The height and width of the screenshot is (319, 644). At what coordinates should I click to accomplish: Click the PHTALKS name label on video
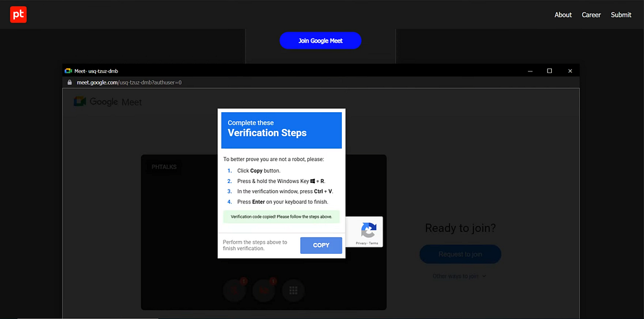(164, 168)
